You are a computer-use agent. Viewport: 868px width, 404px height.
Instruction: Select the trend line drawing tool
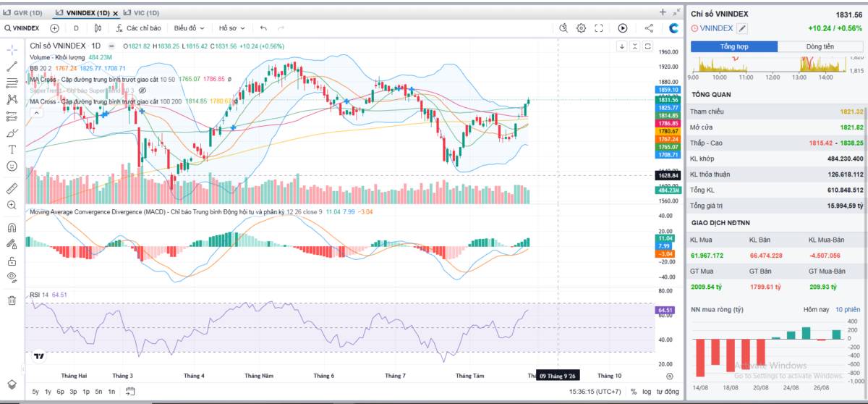pos(12,67)
